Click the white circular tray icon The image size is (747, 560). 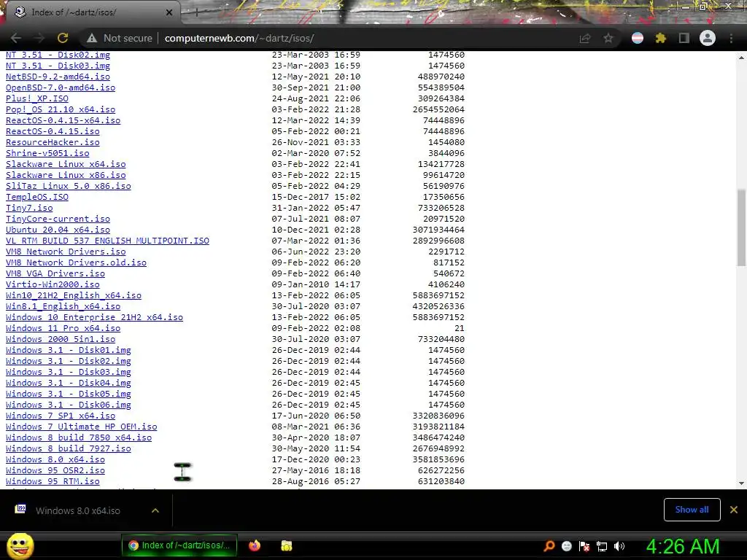click(566, 546)
